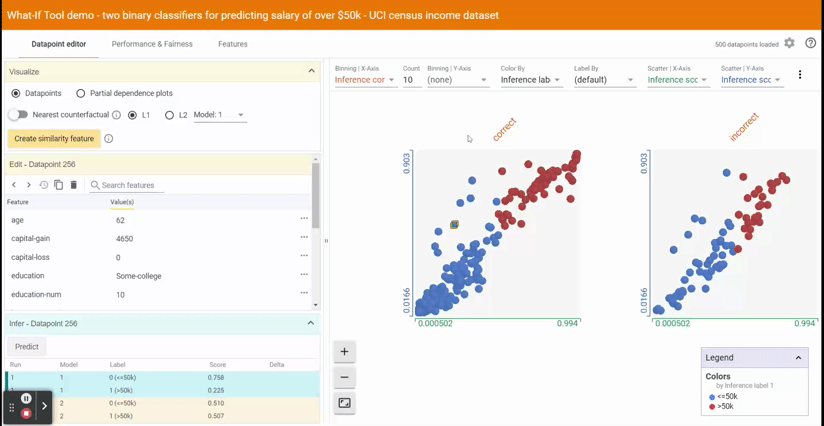The height and width of the screenshot is (426, 824).
Task: Pause the screen recording
Action: pyautogui.click(x=26, y=399)
